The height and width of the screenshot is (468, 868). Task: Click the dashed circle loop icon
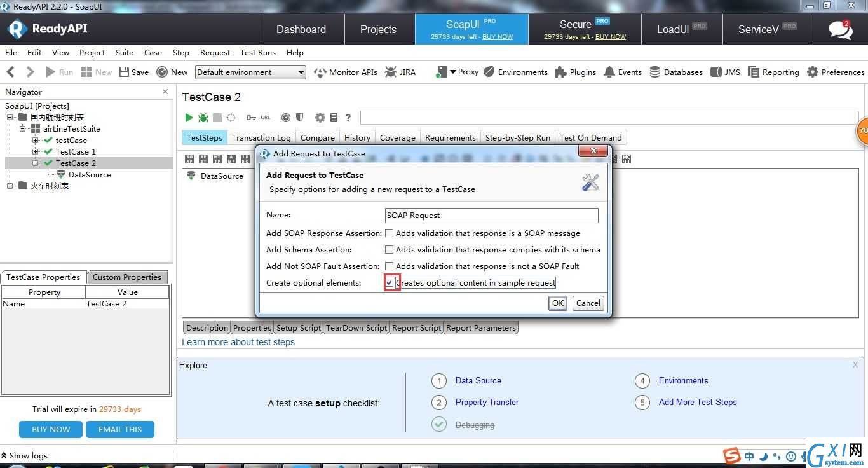[231, 118]
